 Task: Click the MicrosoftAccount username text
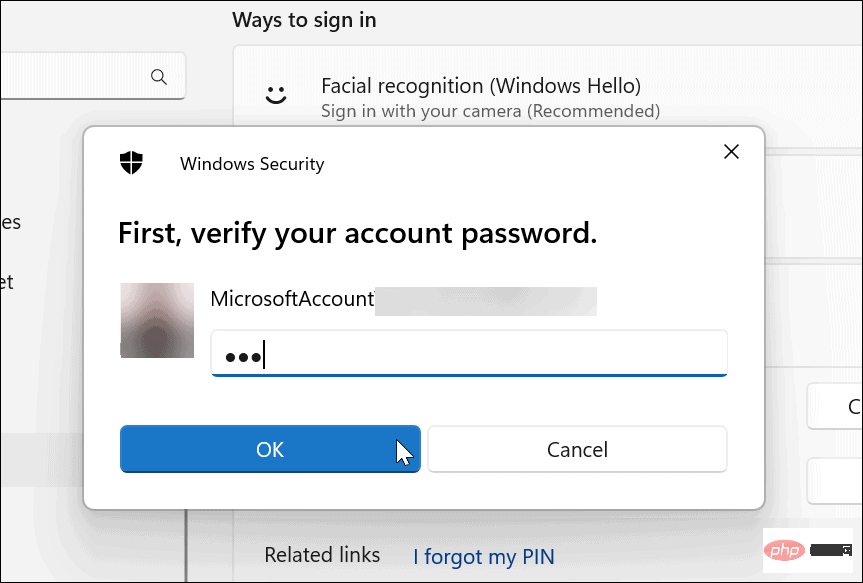coord(292,299)
